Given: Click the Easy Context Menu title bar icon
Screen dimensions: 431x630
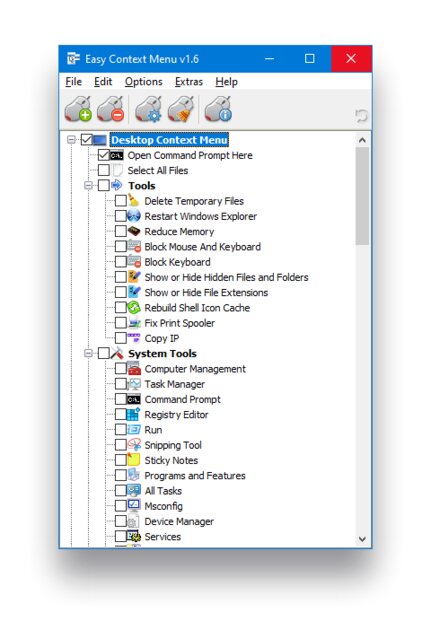Looking at the screenshot, I should tap(73, 59).
